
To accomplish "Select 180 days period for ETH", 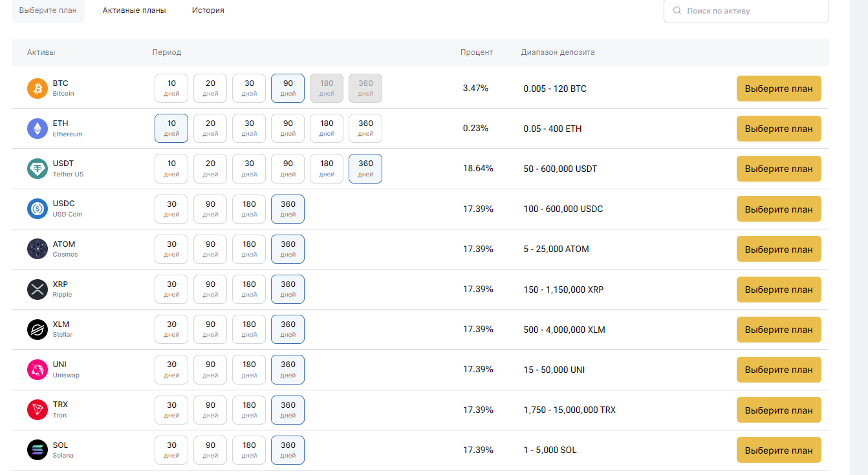I will [327, 128].
